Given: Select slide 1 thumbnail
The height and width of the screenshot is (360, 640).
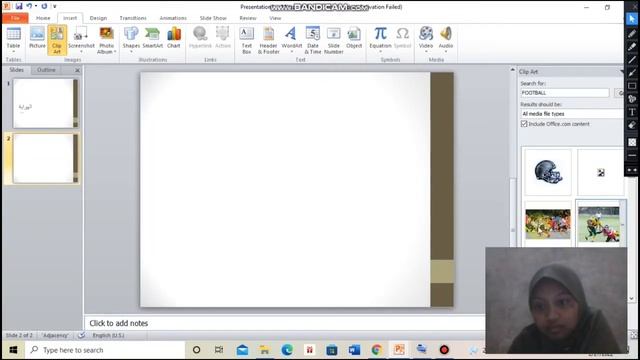Looking at the screenshot, I should 45,103.
